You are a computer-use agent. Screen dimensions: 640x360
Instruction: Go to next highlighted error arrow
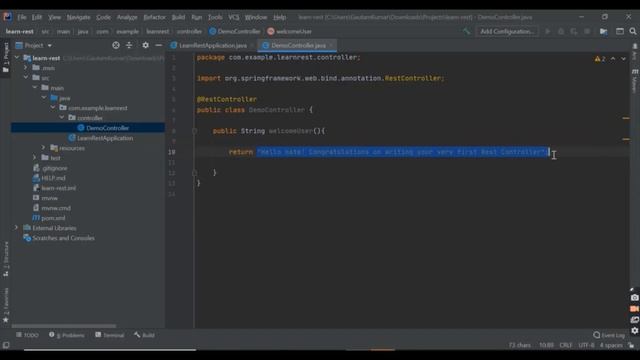coord(623,59)
